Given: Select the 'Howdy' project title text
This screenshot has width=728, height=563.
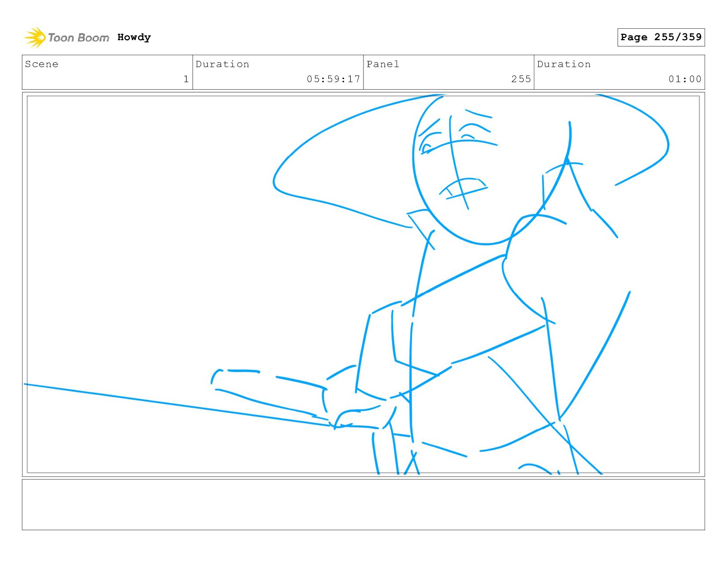Looking at the screenshot, I should pos(134,38).
